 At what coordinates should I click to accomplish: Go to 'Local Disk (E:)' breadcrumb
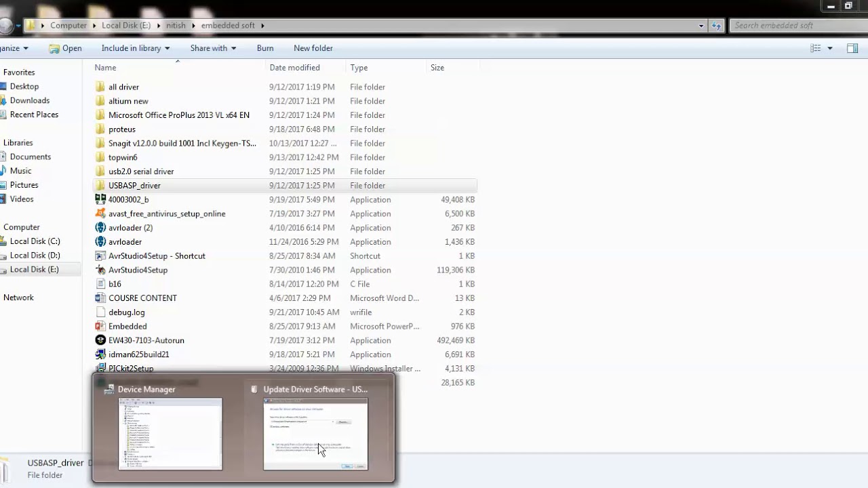click(126, 26)
